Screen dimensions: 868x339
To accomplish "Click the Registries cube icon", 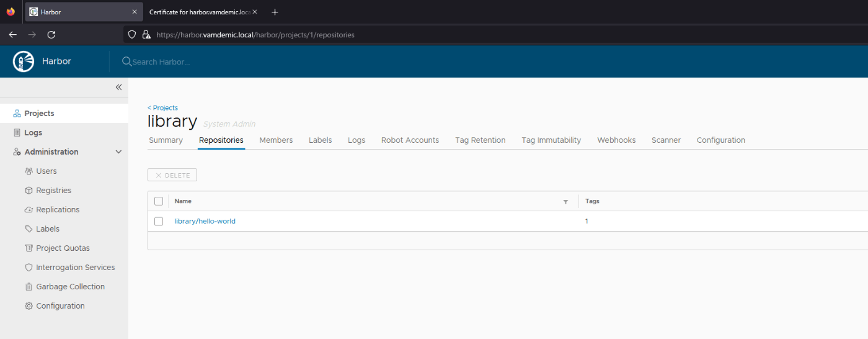I will pyautogui.click(x=29, y=191).
